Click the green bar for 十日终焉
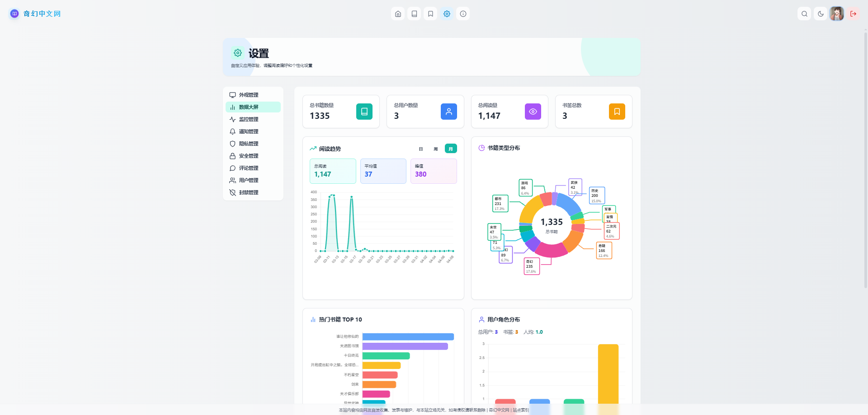 (x=386, y=356)
